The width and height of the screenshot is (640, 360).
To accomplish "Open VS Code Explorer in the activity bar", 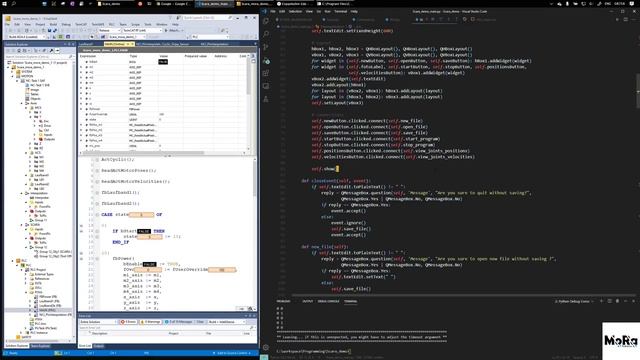I will 266,20.
